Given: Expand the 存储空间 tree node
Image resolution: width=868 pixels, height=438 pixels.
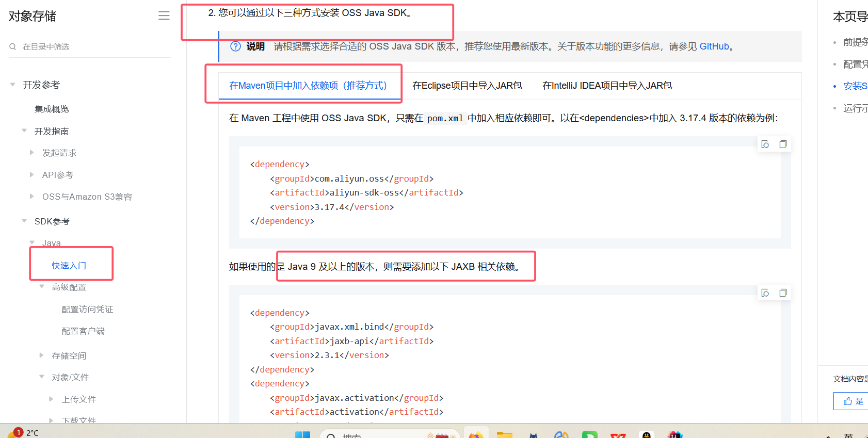Looking at the screenshot, I should pyautogui.click(x=42, y=355).
